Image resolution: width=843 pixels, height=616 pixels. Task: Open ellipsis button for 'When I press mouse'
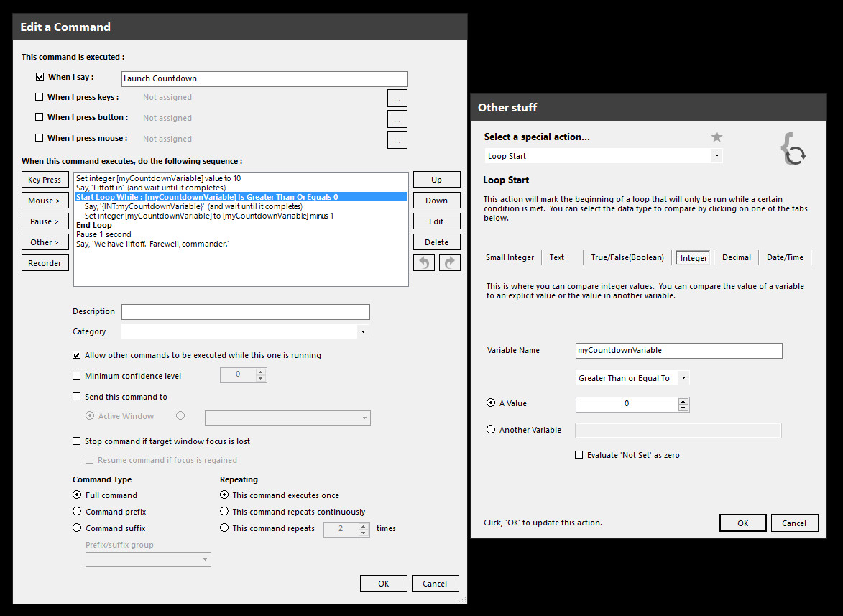pos(397,139)
